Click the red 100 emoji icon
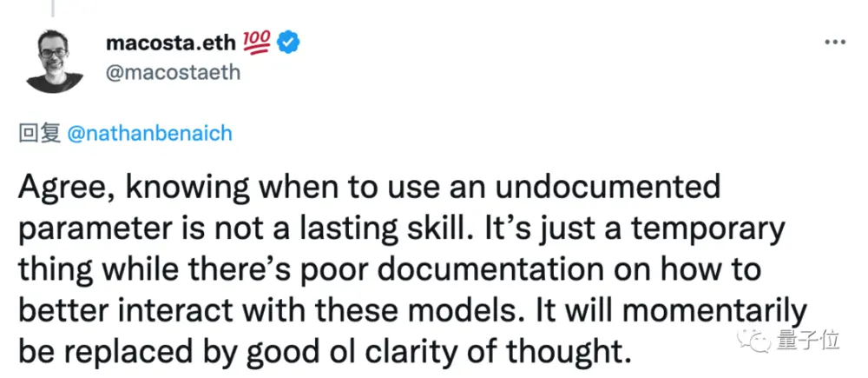 (x=256, y=42)
